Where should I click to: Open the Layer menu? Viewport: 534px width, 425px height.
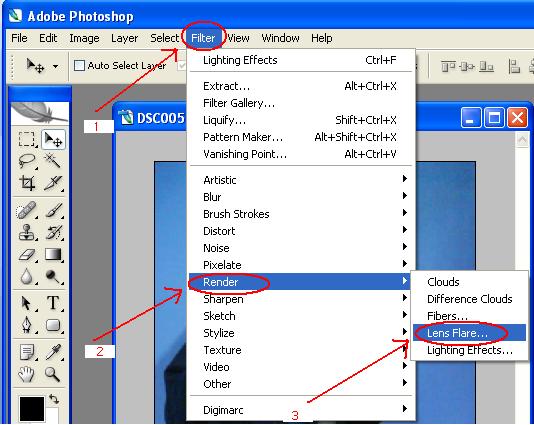coord(124,38)
